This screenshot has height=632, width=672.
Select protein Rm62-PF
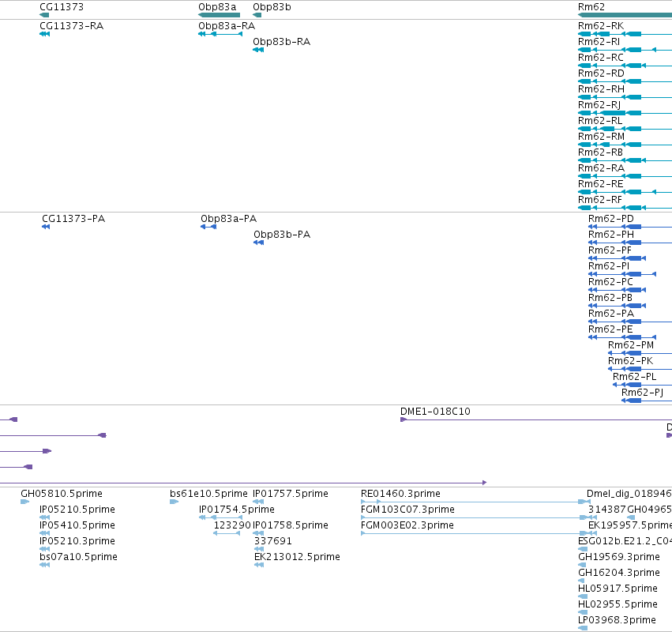point(610,250)
